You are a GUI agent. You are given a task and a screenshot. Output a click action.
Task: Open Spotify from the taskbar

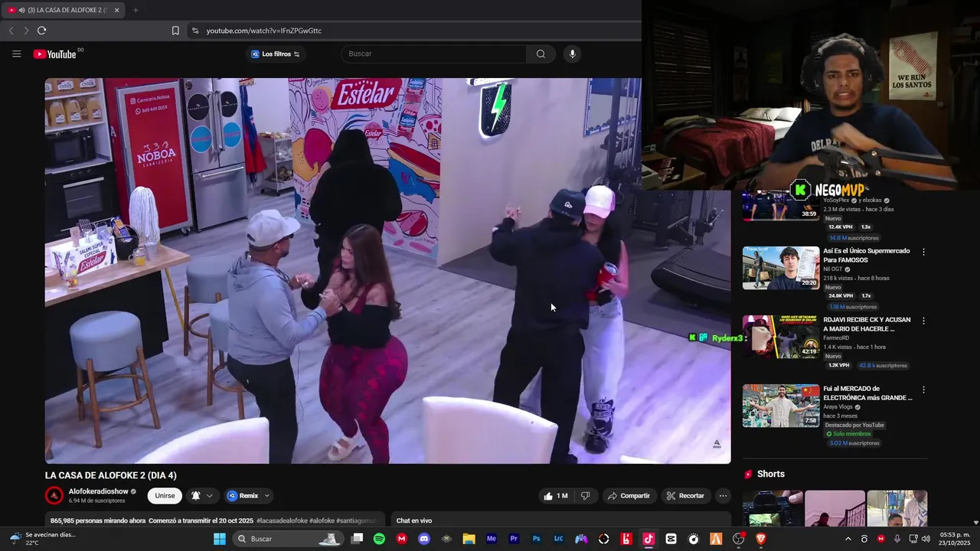tap(379, 539)
